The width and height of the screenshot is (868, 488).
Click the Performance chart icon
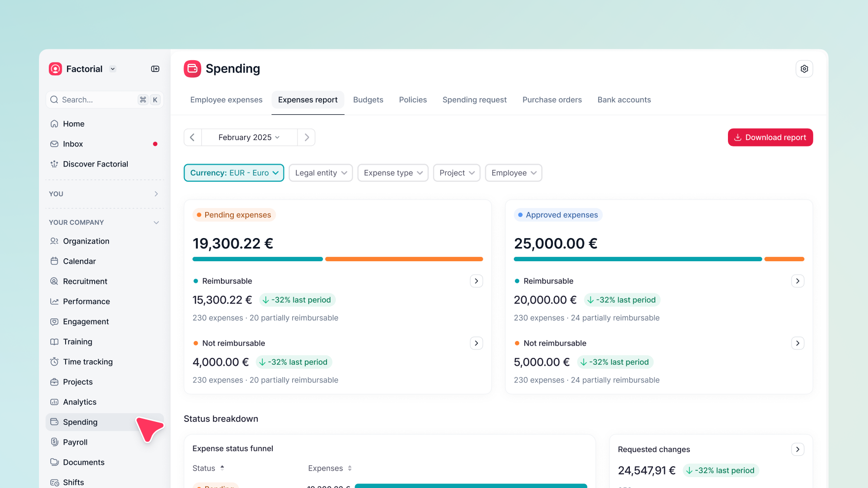(54, 301)
